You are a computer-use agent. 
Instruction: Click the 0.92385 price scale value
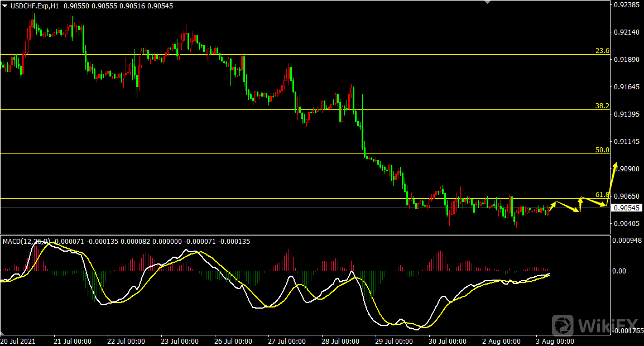click(x=626, y=5)
